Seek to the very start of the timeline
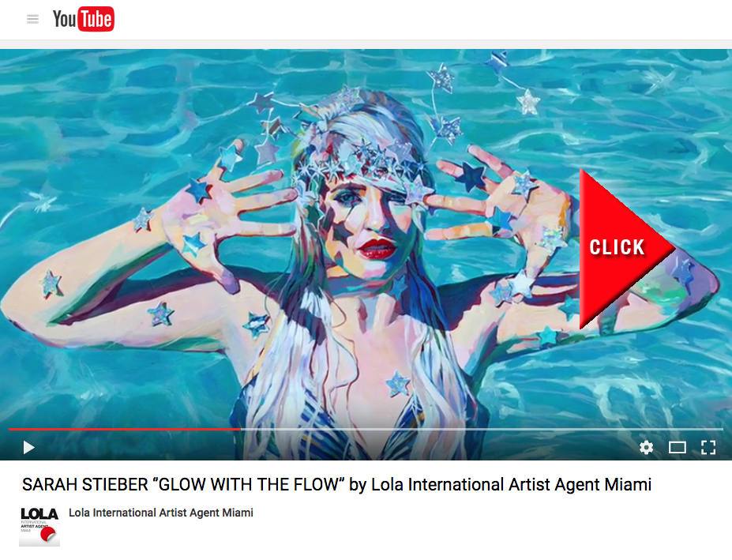 click(9, 429)
